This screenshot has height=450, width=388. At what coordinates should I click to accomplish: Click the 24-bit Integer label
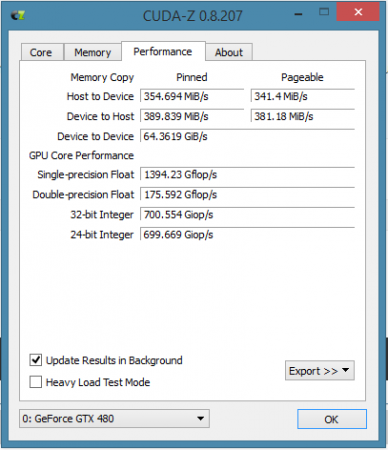(102, 235)
